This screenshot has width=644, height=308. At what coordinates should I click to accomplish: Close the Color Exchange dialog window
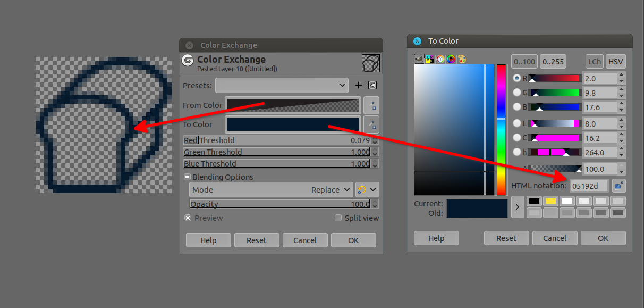pos(189,45)
